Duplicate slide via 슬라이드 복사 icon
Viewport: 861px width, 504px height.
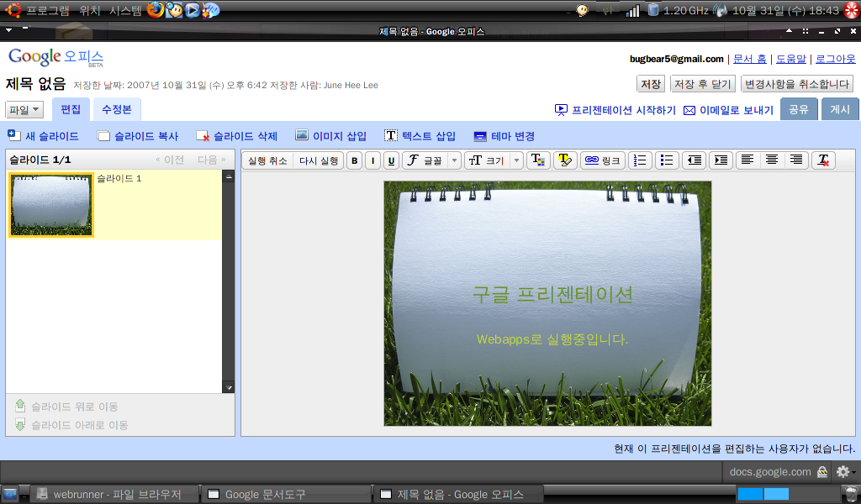tap(103, 135)
